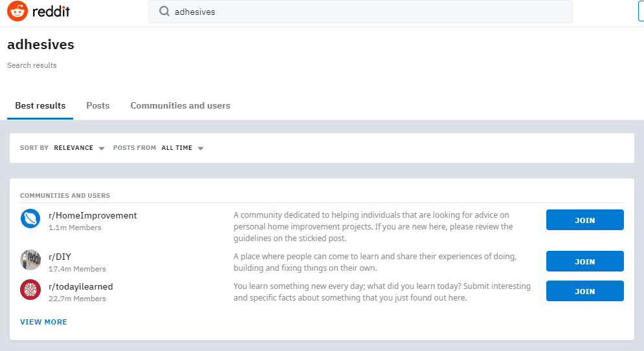Click the r/HomeImprovement community avatar

(30, 219)
